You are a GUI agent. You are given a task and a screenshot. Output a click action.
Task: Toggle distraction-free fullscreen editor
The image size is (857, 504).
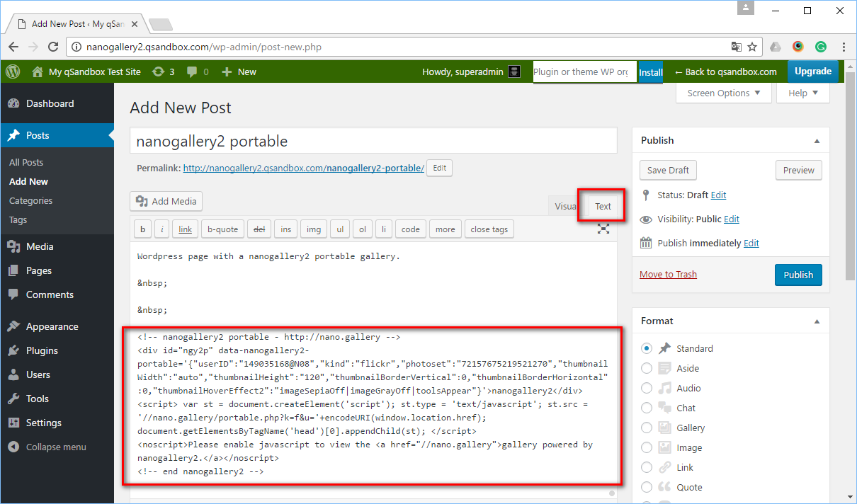click(603, 229)
